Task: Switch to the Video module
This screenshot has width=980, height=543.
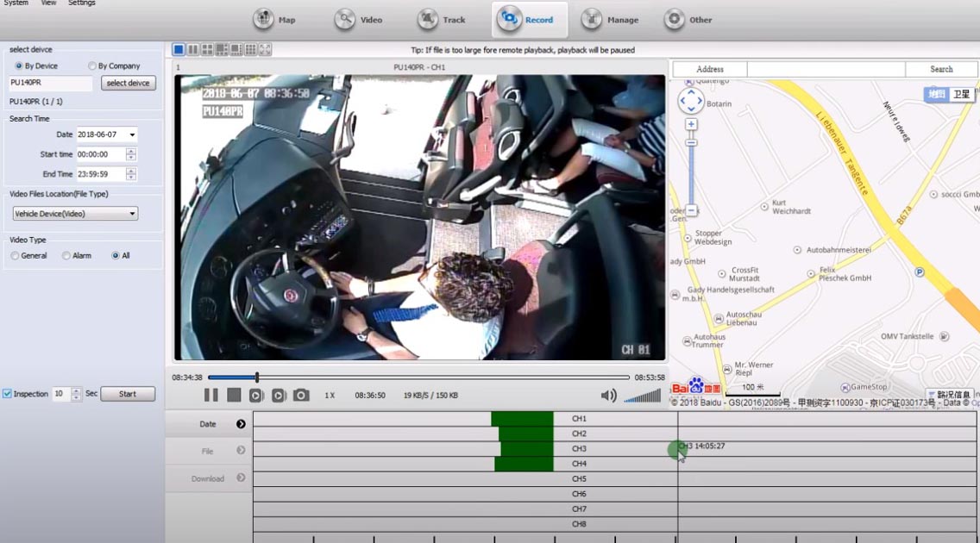Action: pyautogui.click(x=358, y=19)
